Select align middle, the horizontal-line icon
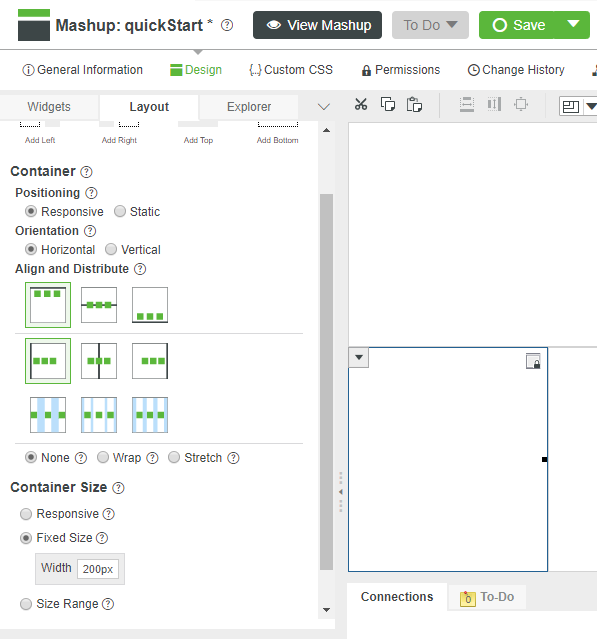Viewport: 597px width, 639px height. [99, 305]
